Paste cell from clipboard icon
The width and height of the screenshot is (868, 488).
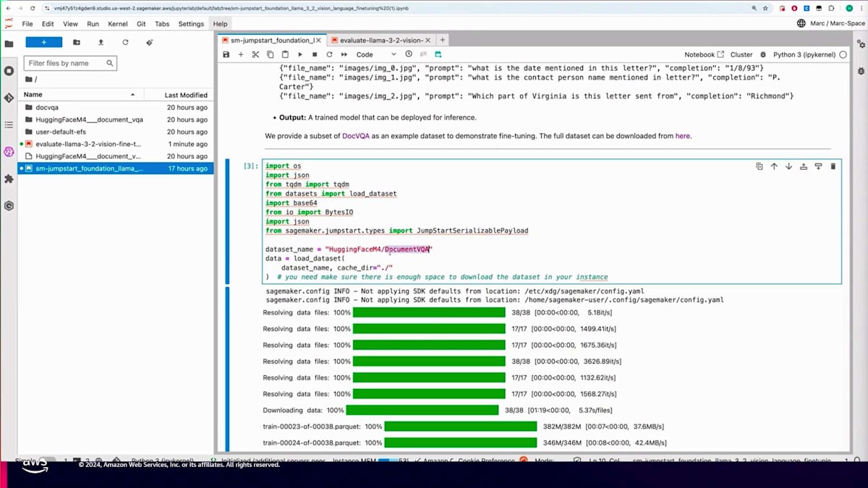tap(285, 54)
